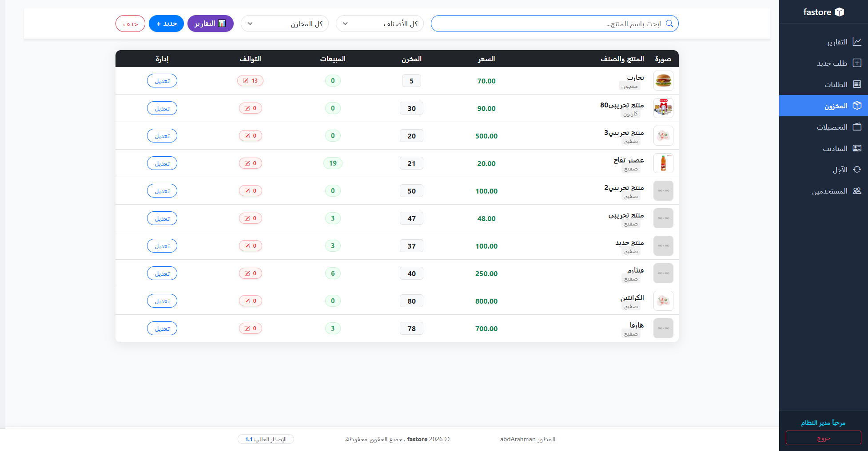Click the new order plus icon
The width and height of the screenshot is (868, 451).
point(857,63)
